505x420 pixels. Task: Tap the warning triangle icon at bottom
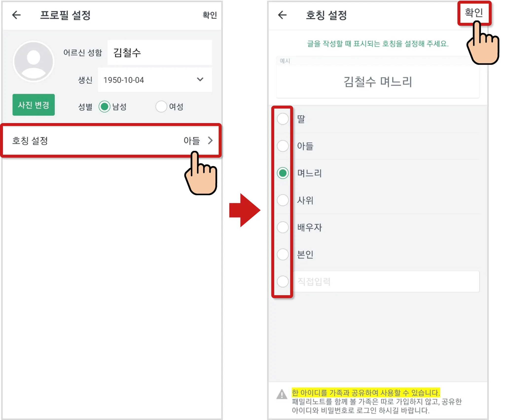coord(282,394)
